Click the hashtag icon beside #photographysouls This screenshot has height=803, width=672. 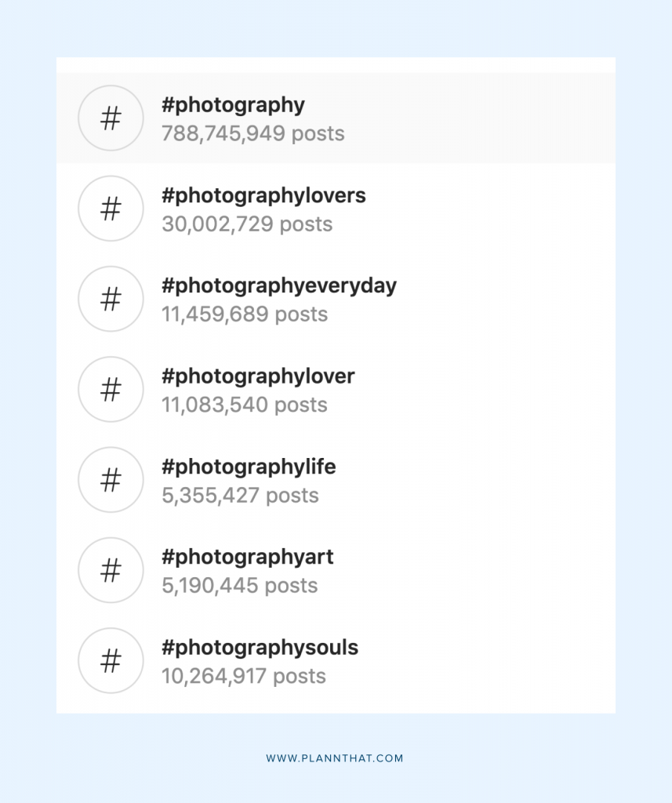pos(111,660)
